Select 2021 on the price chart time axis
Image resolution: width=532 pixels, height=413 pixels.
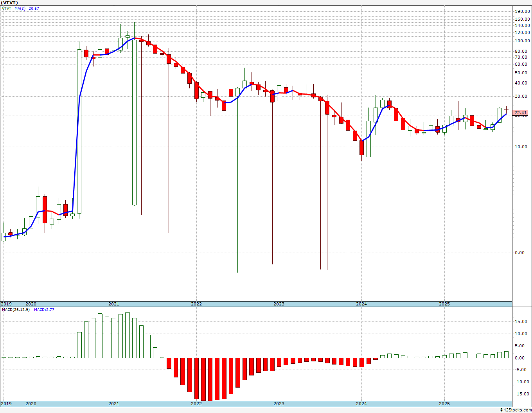[x=113, y=304]
